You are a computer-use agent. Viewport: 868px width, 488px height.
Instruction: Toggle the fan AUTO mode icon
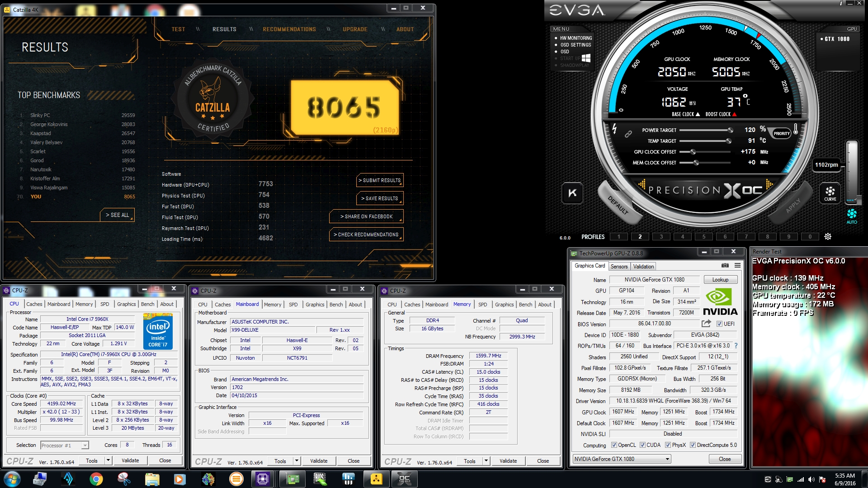point(852,216)
